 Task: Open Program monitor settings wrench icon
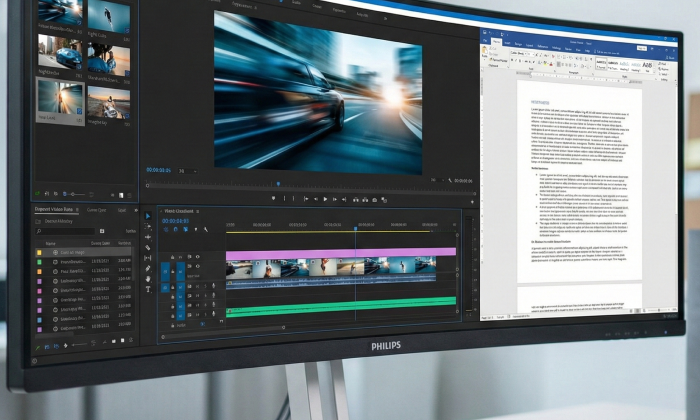(450, 180)
